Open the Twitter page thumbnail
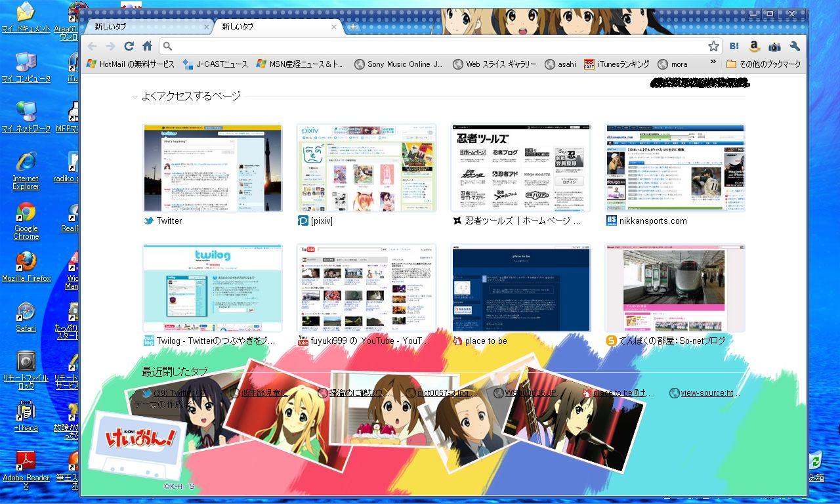This screenshot has height=504, width=840. [x=213, y=167]
